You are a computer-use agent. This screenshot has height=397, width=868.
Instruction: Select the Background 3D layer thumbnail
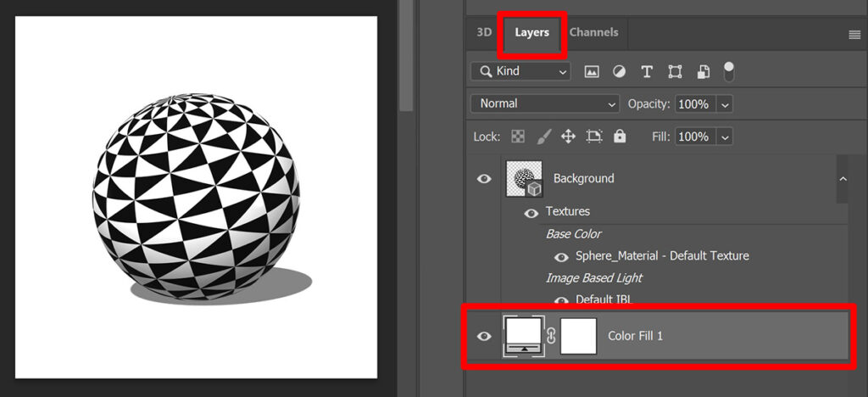[524, 178]
